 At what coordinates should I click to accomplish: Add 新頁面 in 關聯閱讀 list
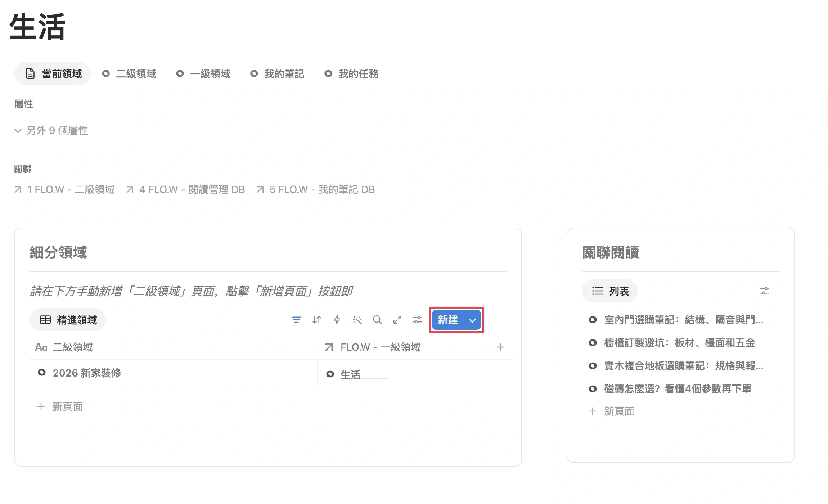pos(611,411)
